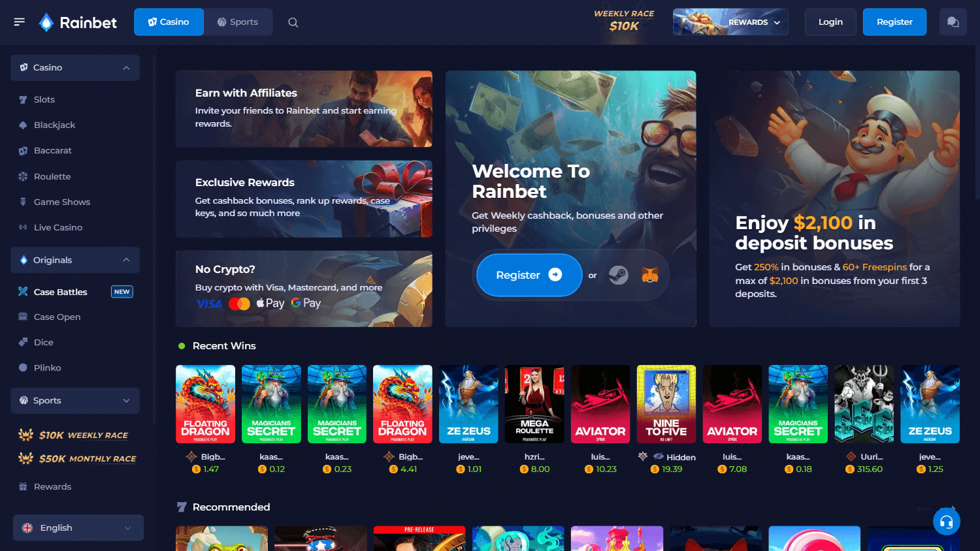
Task: Open 315.60 win game thumbnail
Action: click(x=864, y=404)
